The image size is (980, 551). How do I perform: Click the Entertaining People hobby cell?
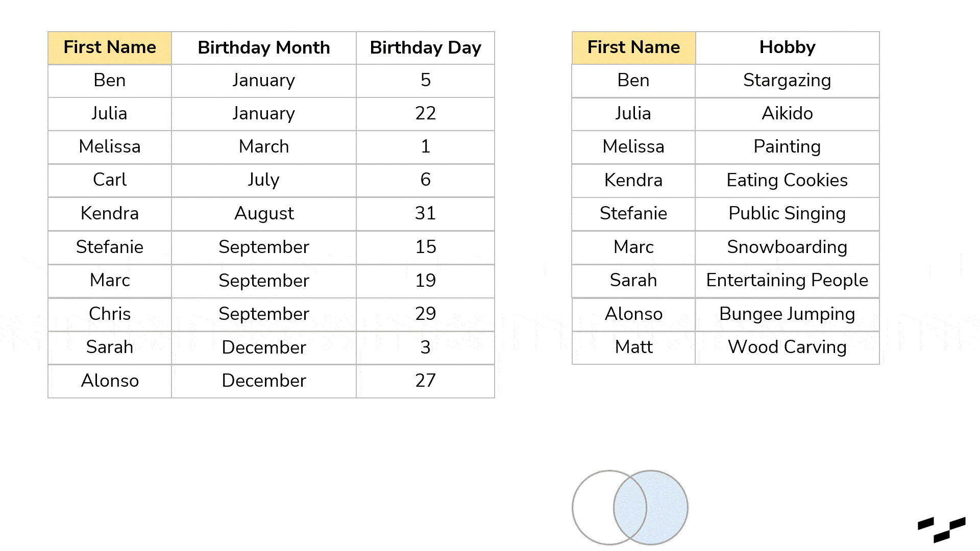tap(787, 281)
